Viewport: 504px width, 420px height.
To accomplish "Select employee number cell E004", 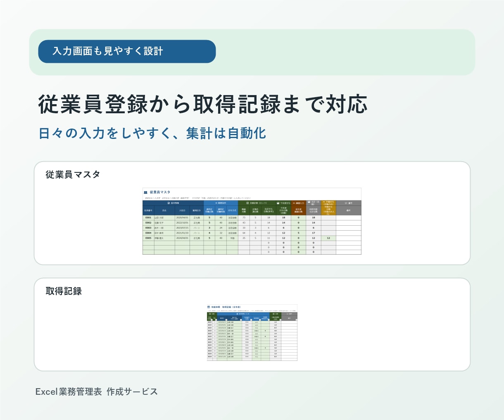I will 148,233.
